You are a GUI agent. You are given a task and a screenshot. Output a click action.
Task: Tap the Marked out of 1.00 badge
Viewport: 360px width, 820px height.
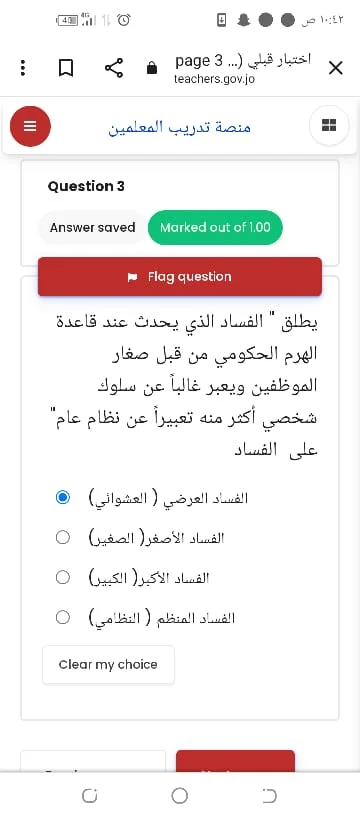(x=215, y=227)
